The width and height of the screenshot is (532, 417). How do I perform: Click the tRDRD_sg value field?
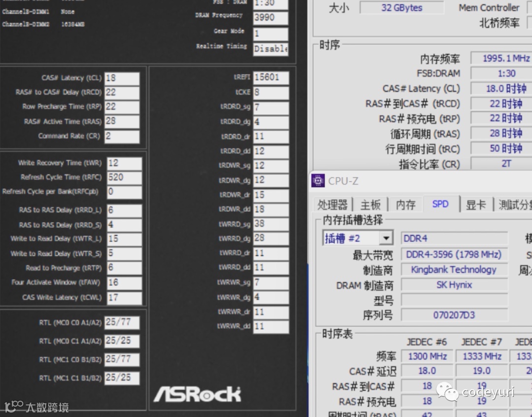271,107
